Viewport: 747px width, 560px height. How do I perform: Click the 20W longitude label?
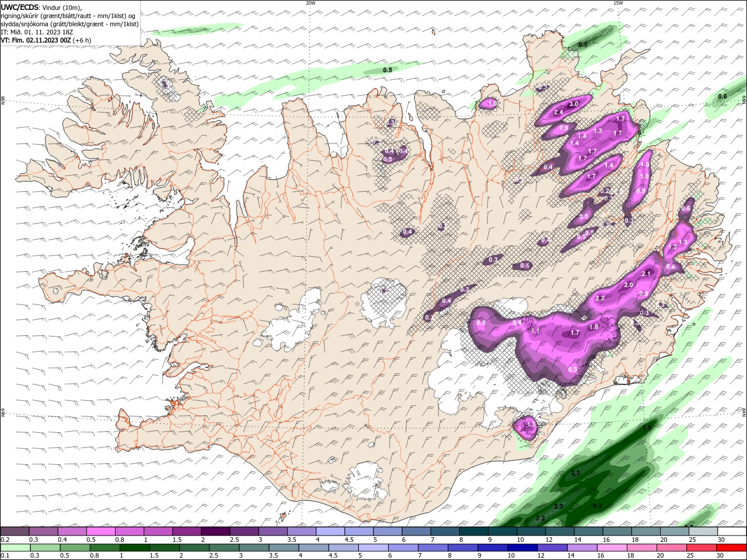310,3
